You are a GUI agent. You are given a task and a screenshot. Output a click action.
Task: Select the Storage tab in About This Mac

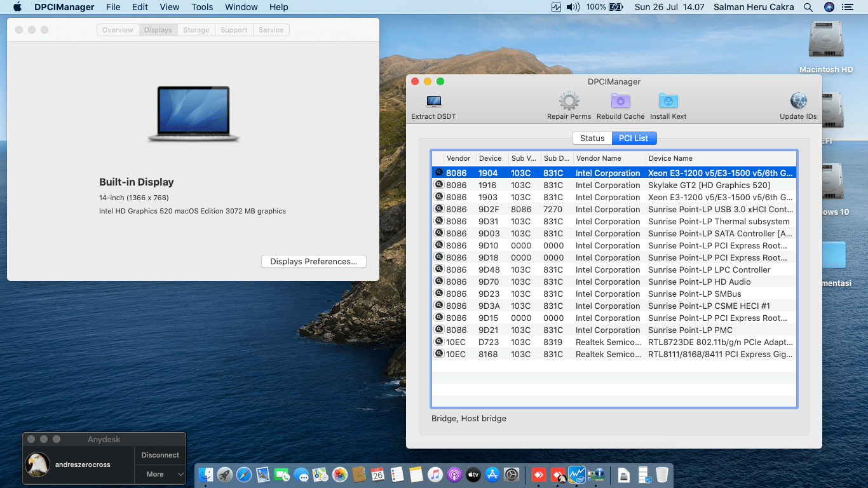point(196,30)
